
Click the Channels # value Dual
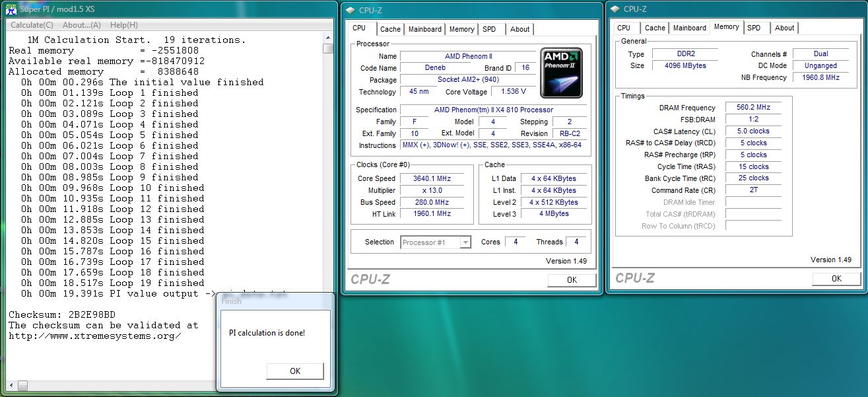pyautogui.click(x=820, y=54)
